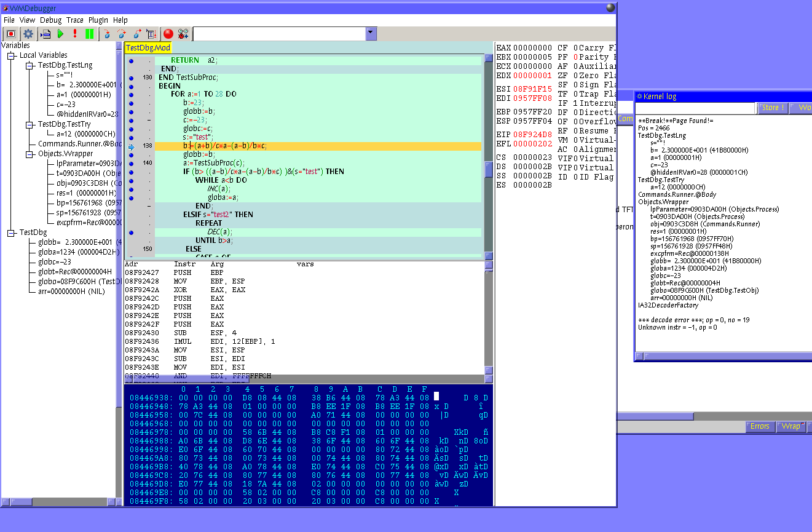The image size is (812, 532).
Task: Open the Debug menu
Action: [x=51, y=20]
